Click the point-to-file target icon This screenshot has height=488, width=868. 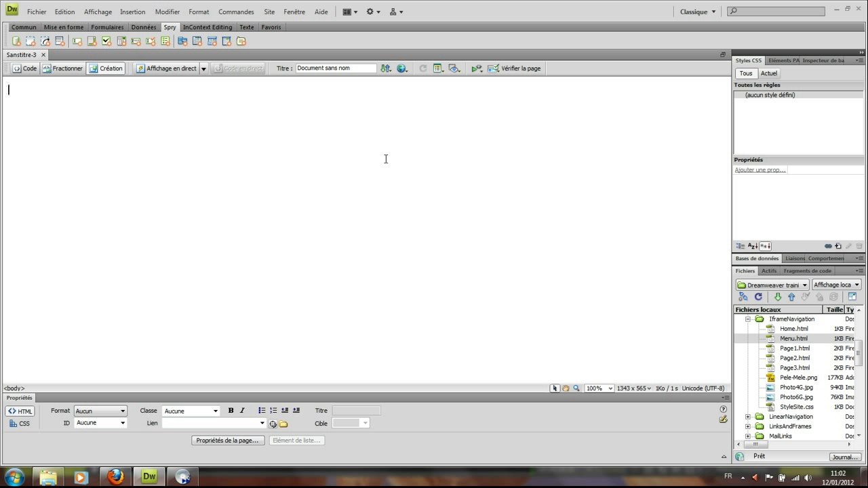point(273,424)
